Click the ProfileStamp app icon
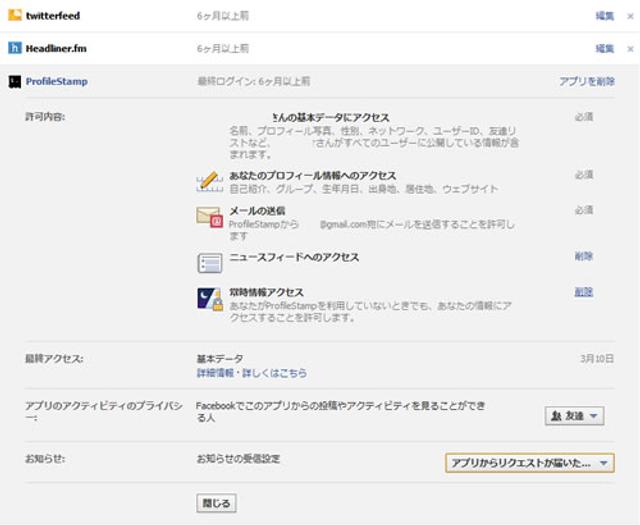 (15, 82)
